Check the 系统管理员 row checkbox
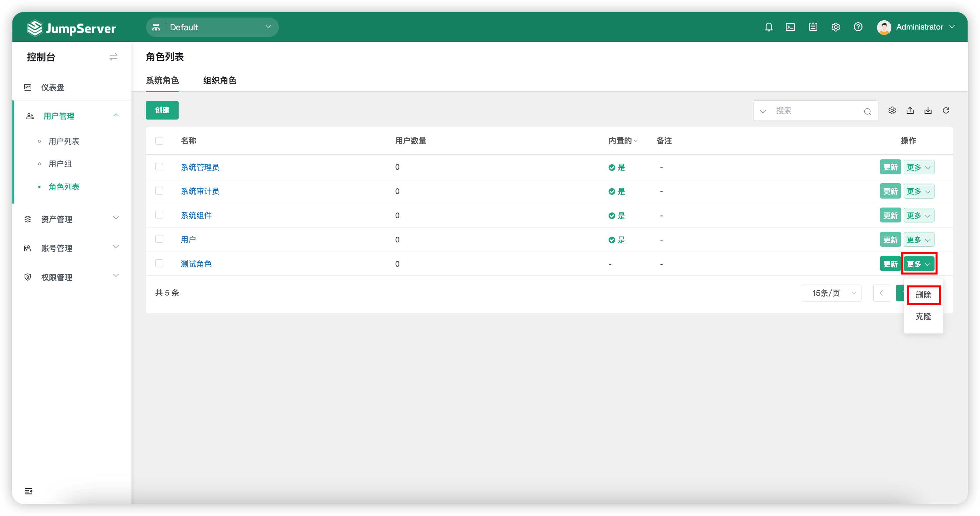 click(x=159, y=167)
